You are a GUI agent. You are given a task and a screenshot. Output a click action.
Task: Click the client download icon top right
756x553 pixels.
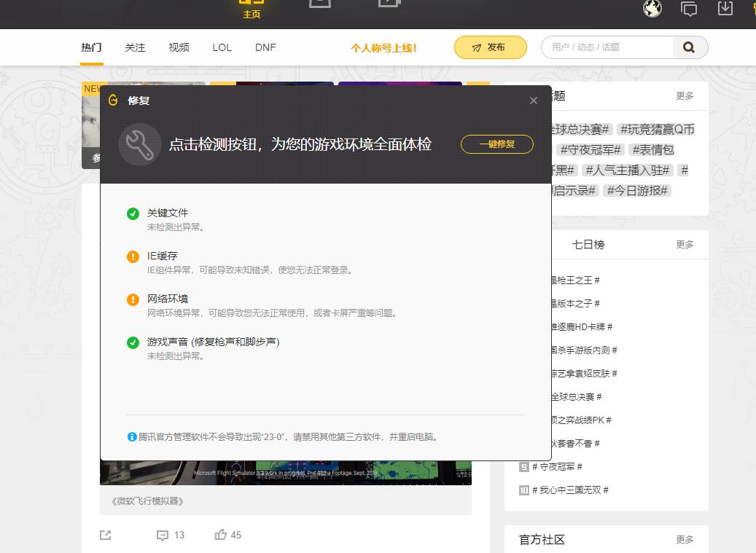coord(724,9)
